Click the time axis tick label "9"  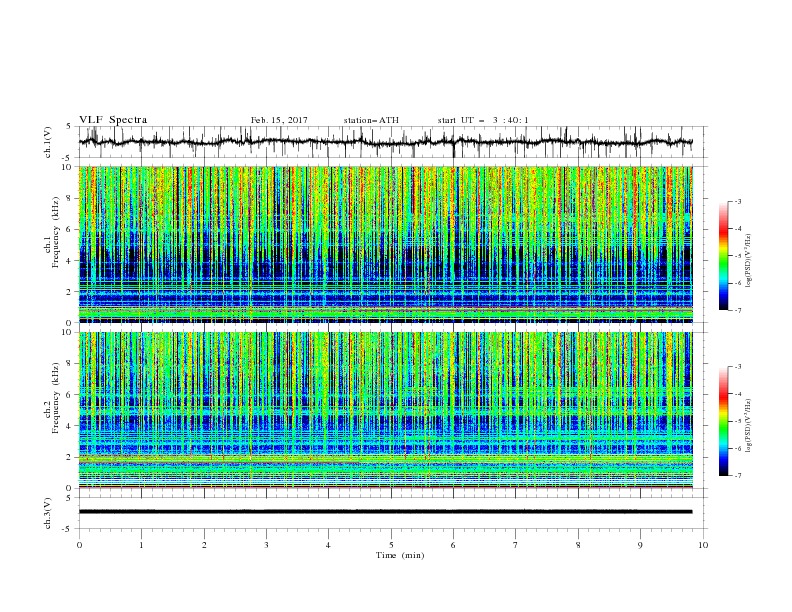click(640, 545)
